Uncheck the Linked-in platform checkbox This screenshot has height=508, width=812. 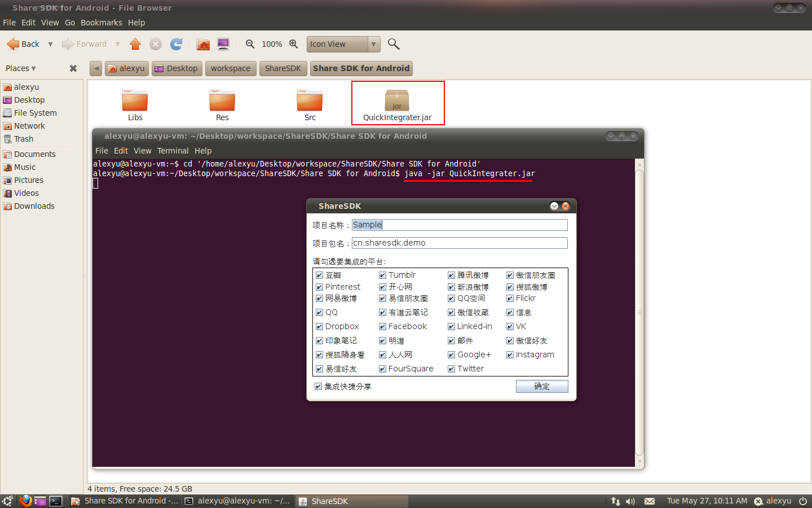tap(452, 326)
